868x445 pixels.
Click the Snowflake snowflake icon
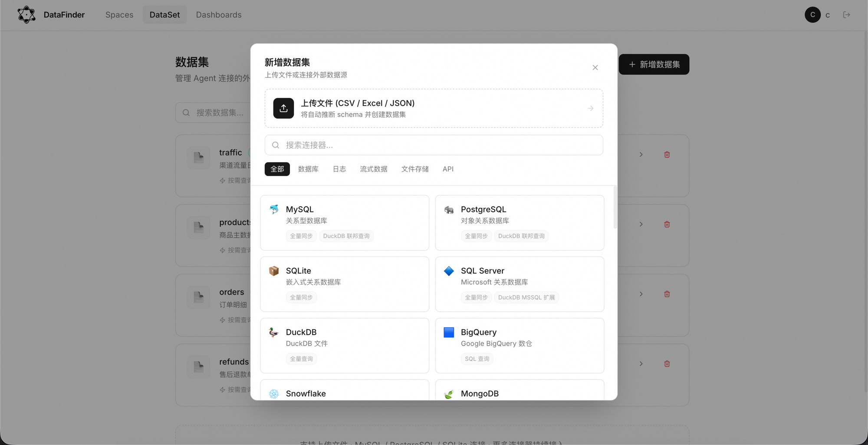click(274, 394)
